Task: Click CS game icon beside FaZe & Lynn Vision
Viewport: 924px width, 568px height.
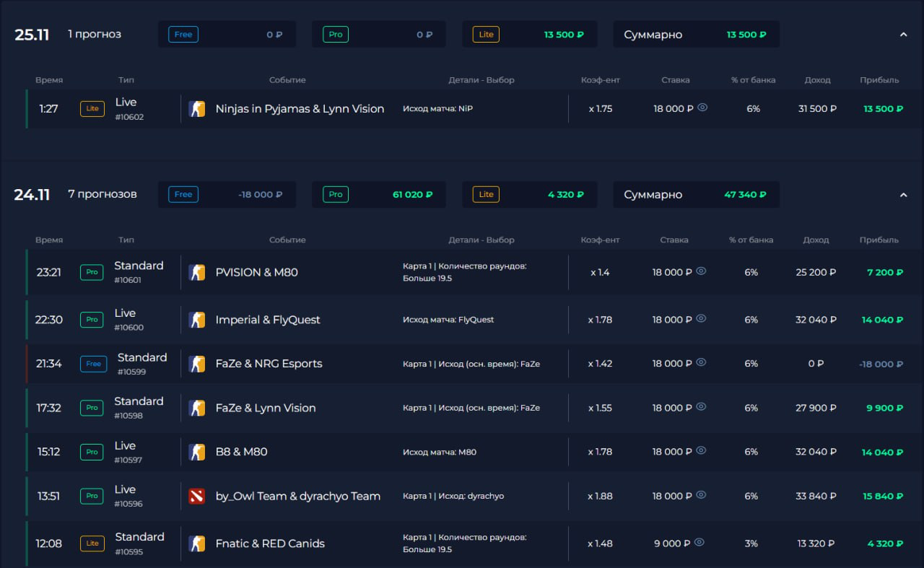Action: [x=196, y=408]
